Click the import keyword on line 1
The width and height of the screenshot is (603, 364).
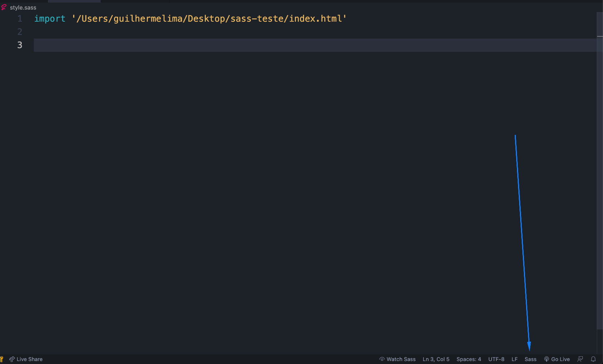(50, 18)
